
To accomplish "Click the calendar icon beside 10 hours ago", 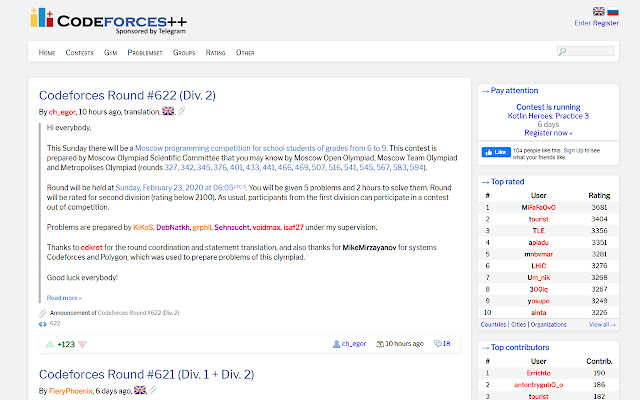I will 380,344.
